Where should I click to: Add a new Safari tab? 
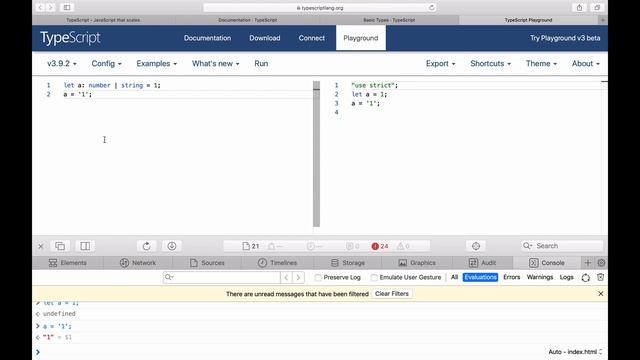click(602, 20)
